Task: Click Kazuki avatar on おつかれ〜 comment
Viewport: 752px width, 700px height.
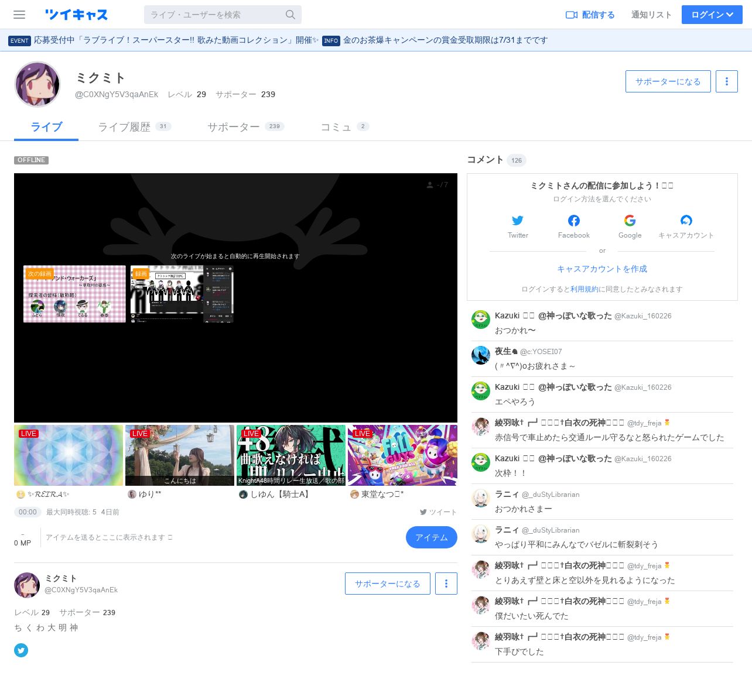Action: (x=481, y=320)
